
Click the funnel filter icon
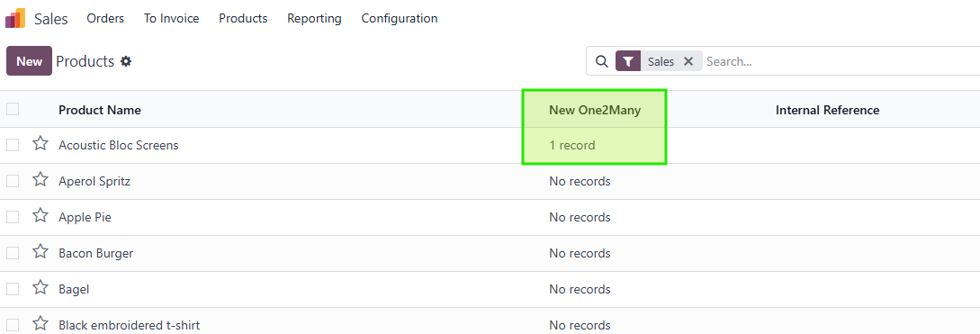628,61
